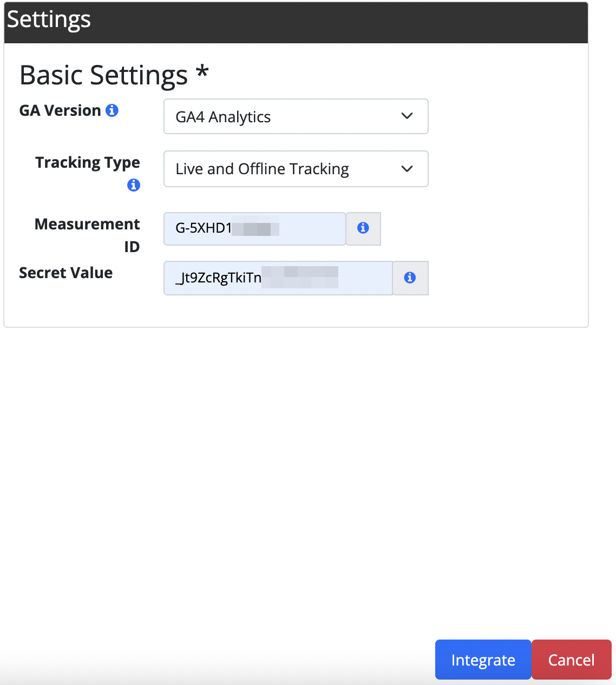Click the info icon next to GA Version
This screenshot has width=616, height=685.
(112, 110)
